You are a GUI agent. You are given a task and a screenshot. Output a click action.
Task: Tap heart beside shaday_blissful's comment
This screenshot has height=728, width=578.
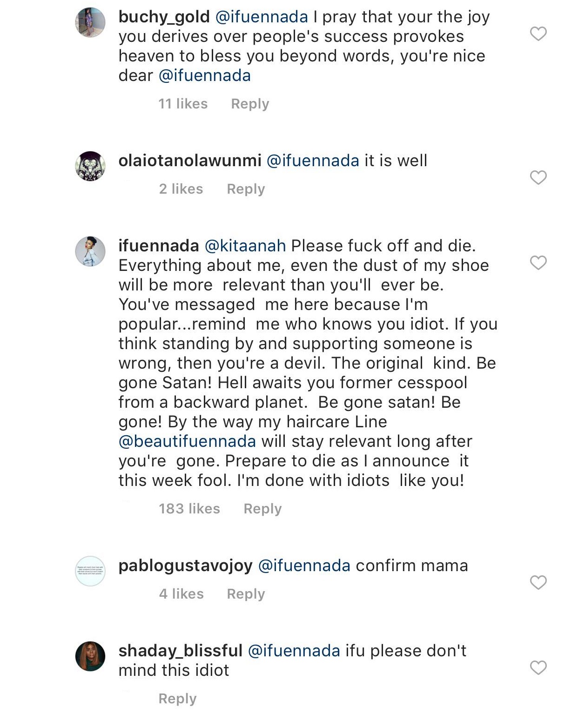point(538,668)
